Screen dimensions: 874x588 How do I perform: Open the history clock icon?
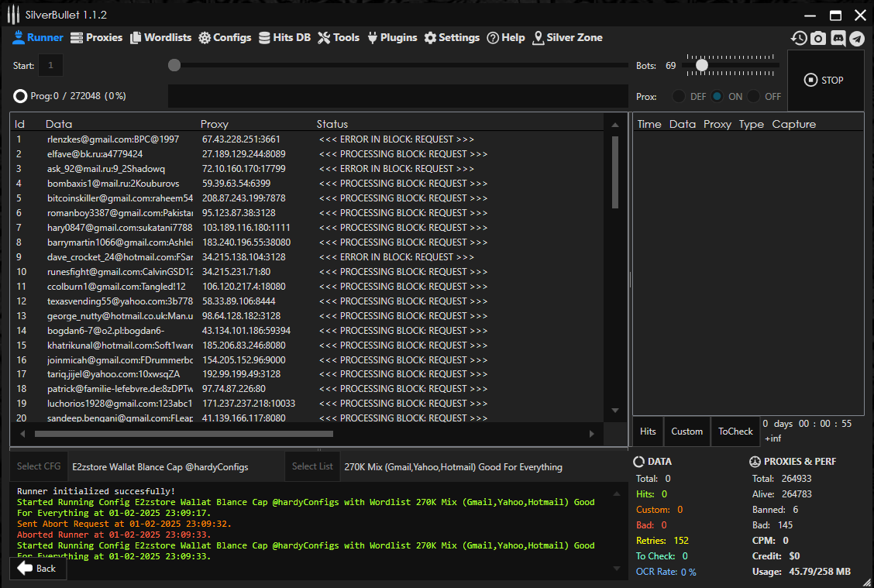coord(799,38)
